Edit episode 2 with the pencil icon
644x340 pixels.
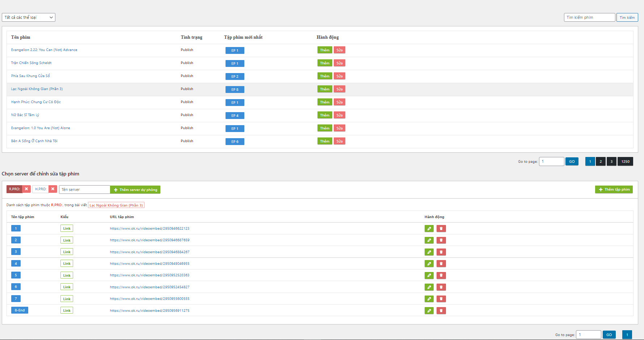point(429,240)
